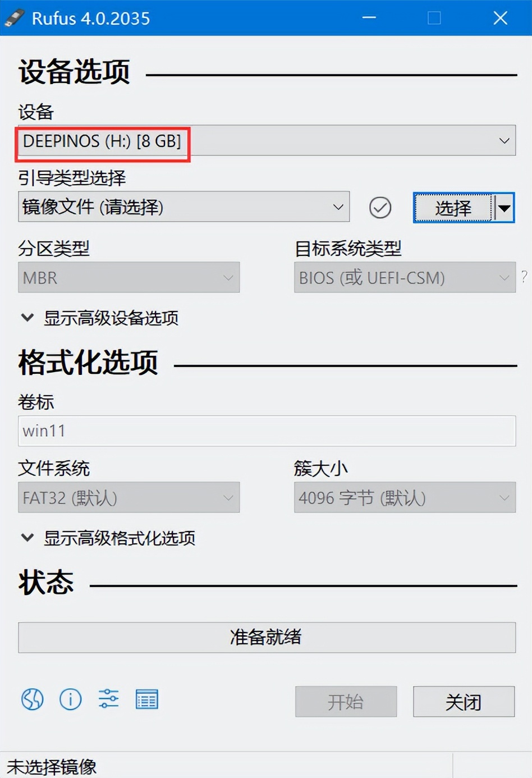Open application settings sliders icon
This screenshot has width=532, height=778.
click(108, 699)
